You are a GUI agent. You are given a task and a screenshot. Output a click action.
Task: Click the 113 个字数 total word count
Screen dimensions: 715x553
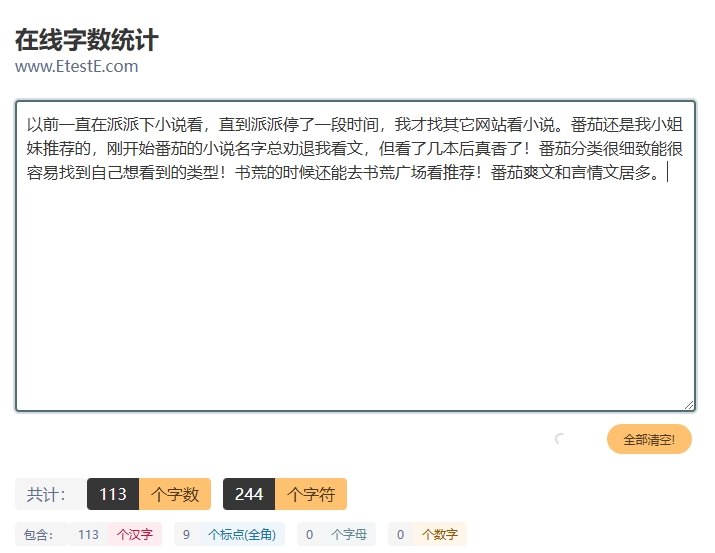(149, 494)
